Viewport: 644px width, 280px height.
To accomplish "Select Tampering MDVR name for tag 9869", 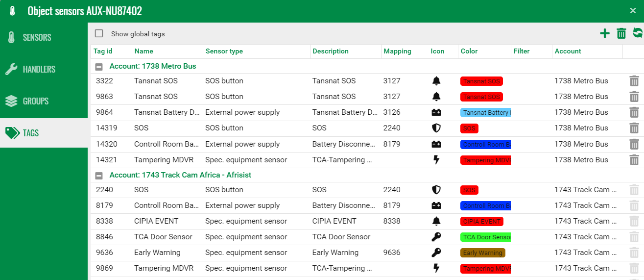I will pos(164,268).
